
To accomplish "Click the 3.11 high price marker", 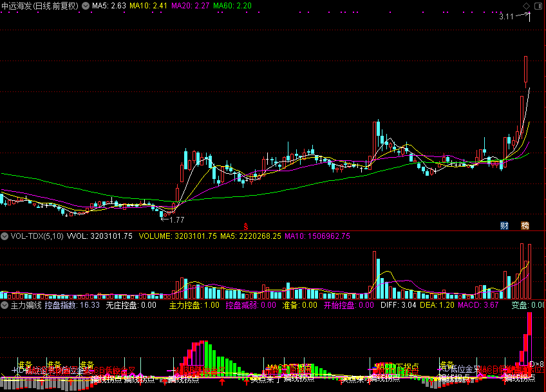I will (x=506, y=17).
